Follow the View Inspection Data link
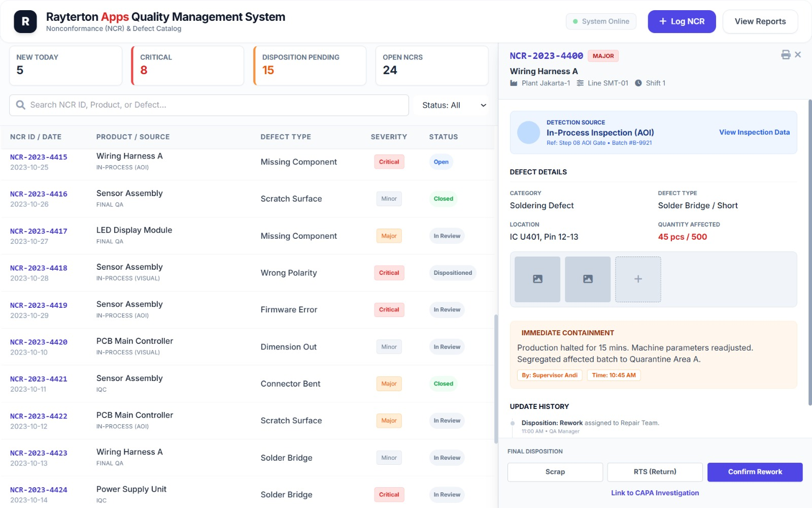Viewport: 812px width, 508px height. (x=754, y=132)
